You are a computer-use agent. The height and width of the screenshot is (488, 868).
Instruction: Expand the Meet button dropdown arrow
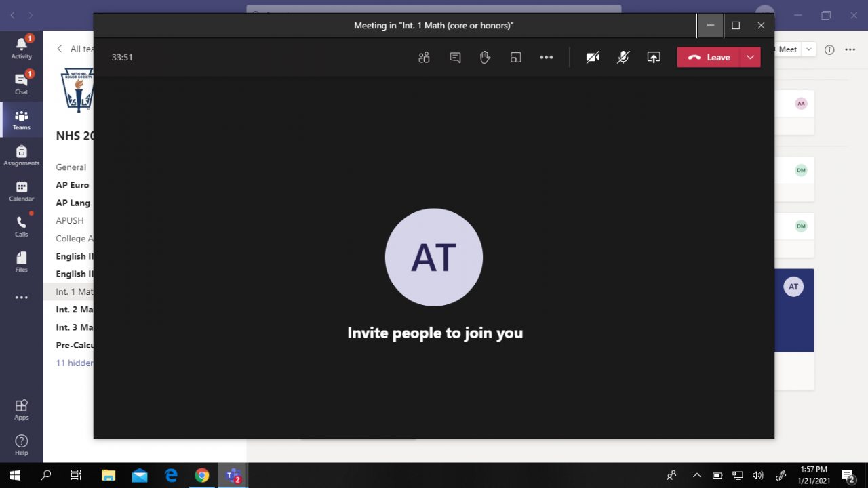808,49
